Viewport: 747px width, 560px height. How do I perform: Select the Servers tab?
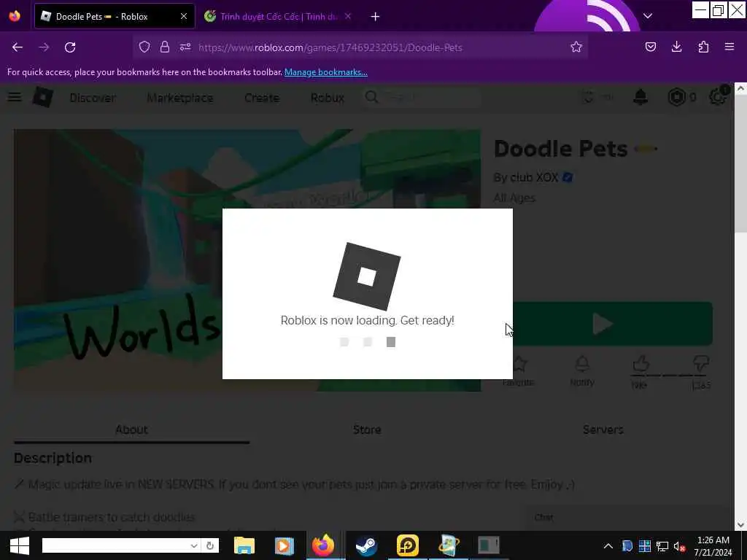[603, 429]
